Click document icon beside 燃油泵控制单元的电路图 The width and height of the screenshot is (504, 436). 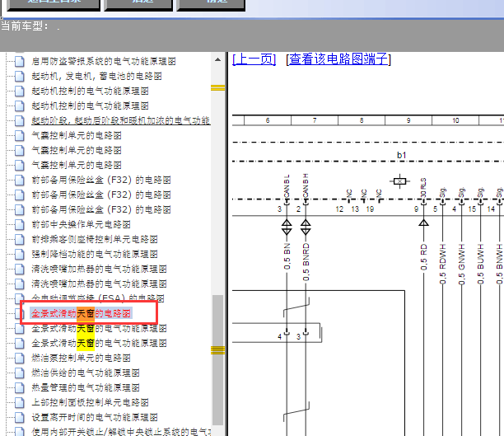(20, 358)
